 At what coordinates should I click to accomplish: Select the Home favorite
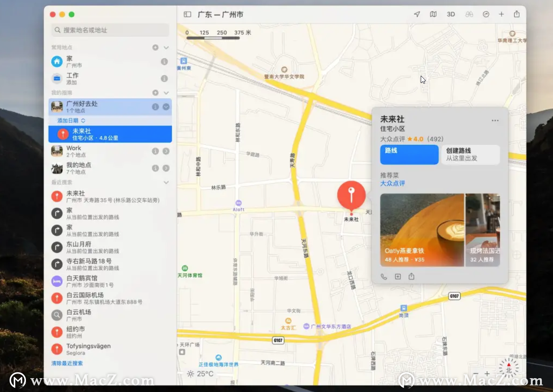point(110,61)
